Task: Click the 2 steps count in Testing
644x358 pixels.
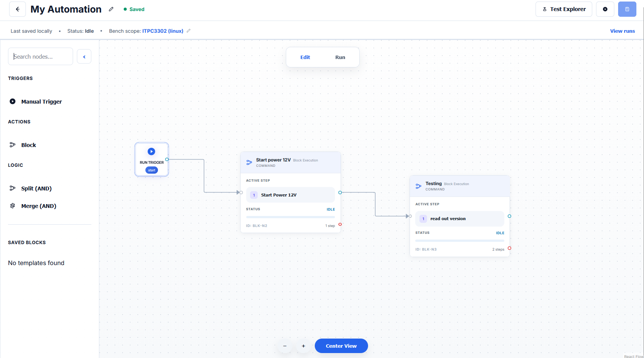Action: (x=498, y=249)
